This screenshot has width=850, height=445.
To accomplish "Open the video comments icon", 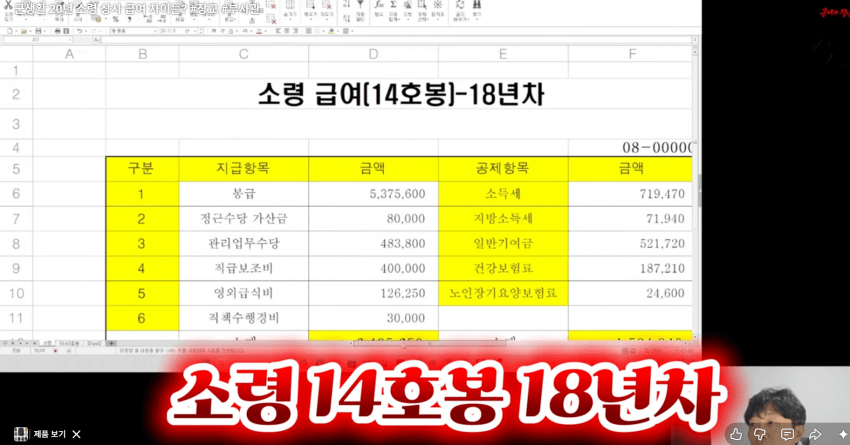I will (x=787, y=434).
